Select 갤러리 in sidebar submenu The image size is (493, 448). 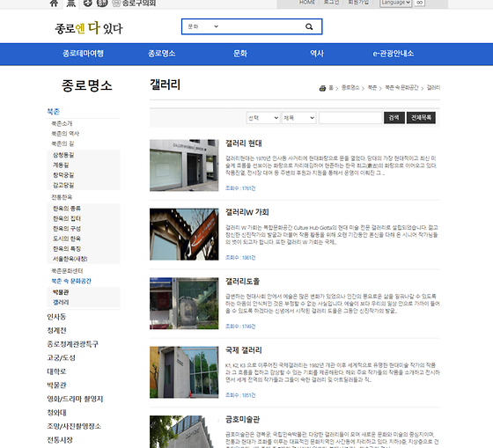coord(61,302)
